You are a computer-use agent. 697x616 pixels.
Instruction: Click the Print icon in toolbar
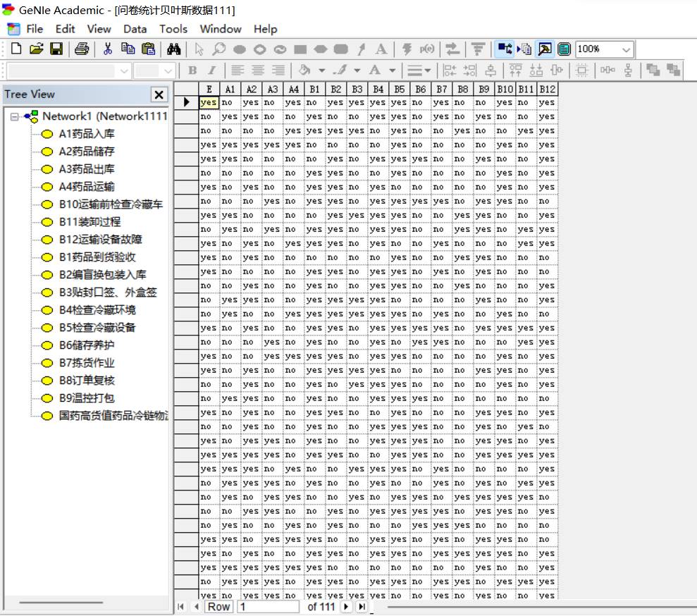pyautogui.click(x=82, y=49)
